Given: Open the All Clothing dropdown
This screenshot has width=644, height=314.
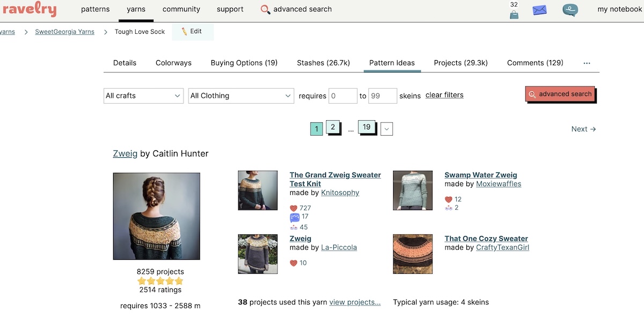Looking at the screenshot, I should click(241, 96).
